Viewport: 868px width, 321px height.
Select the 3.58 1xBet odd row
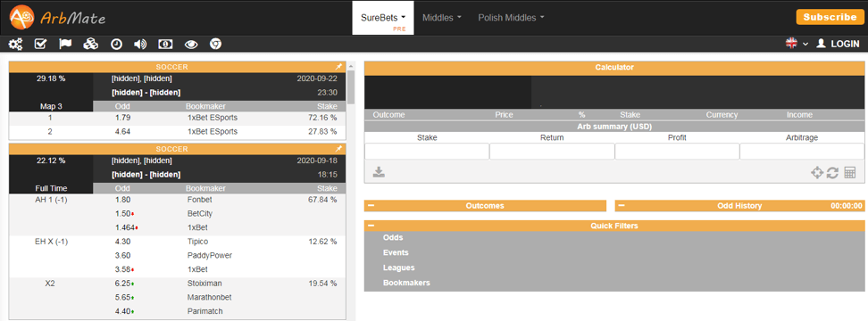tap(177, 269)
